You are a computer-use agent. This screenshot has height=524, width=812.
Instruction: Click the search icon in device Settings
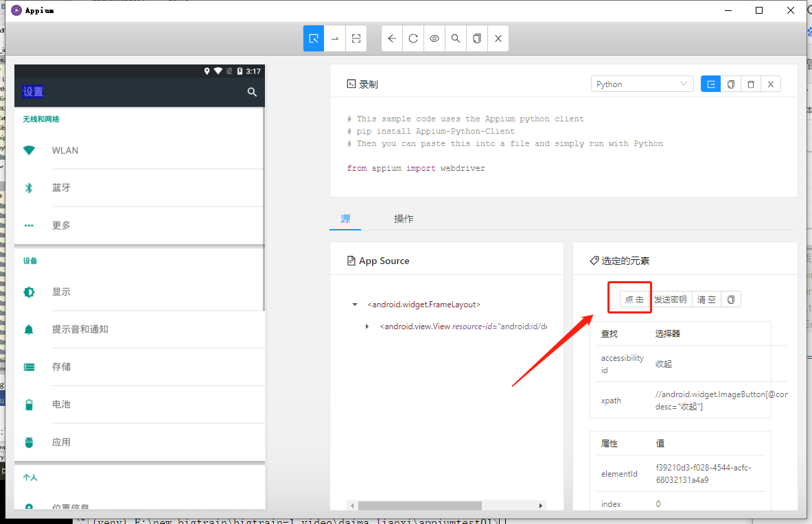coord(252,92)
